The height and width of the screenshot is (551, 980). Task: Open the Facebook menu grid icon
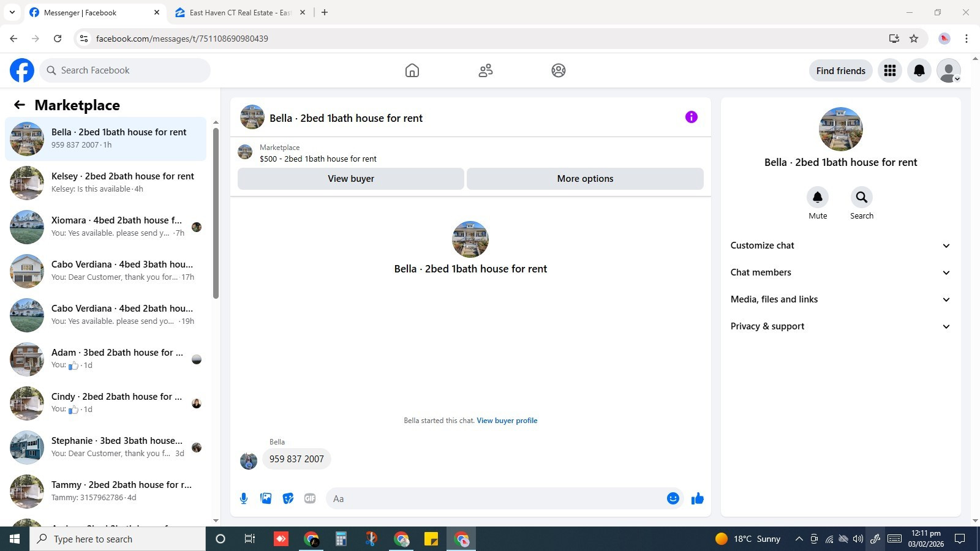coord(890,70)
